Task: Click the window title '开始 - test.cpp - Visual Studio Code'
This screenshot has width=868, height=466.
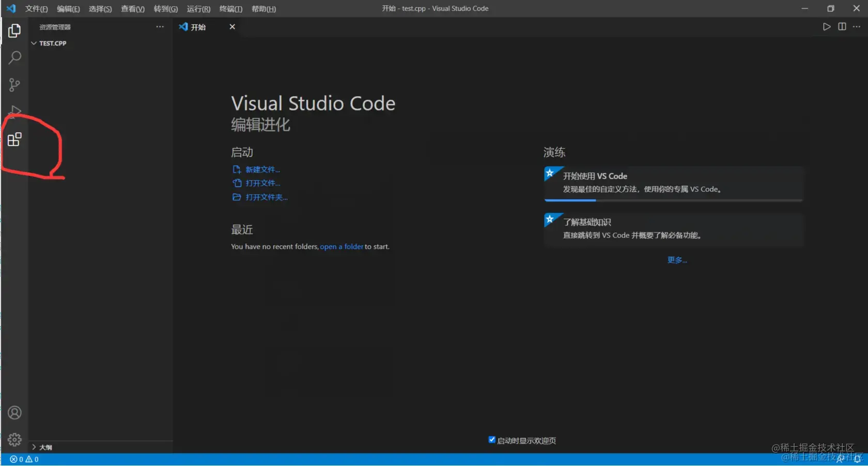Action: tap(435, 8)
